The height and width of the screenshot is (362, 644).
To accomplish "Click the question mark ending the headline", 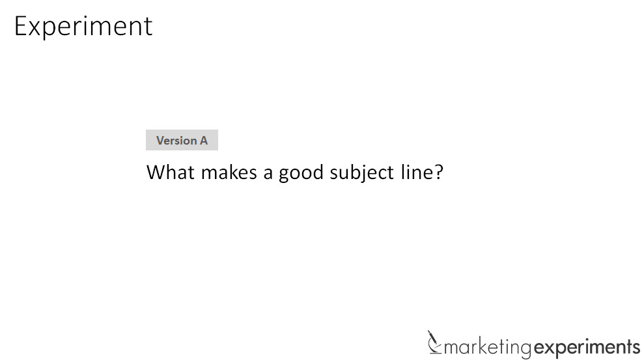I will click(438, 173).
